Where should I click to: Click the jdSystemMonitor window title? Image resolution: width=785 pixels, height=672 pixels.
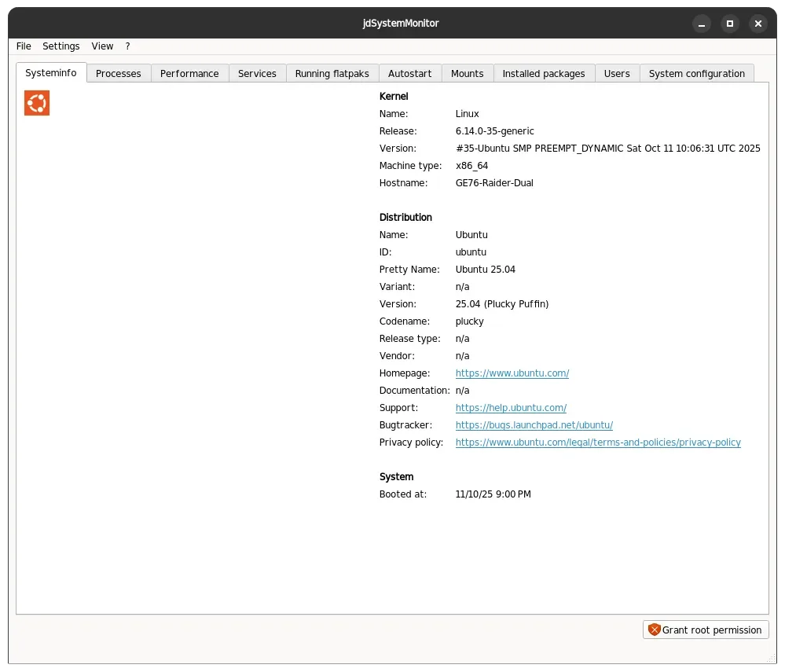(x=401, y=23)
